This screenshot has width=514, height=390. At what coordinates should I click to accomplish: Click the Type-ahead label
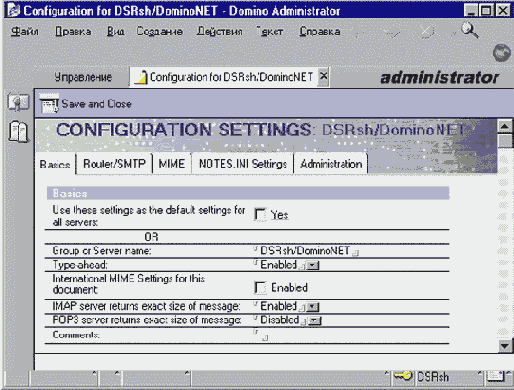80,265
